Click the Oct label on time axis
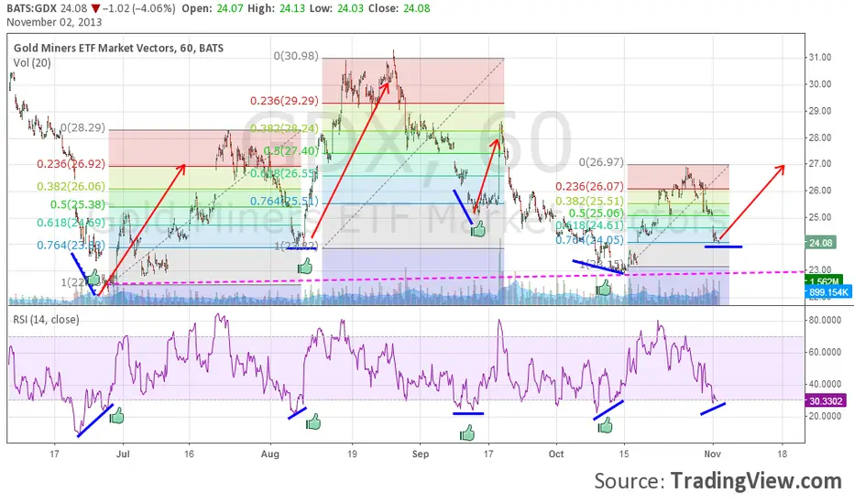 (x=556, y=454)
